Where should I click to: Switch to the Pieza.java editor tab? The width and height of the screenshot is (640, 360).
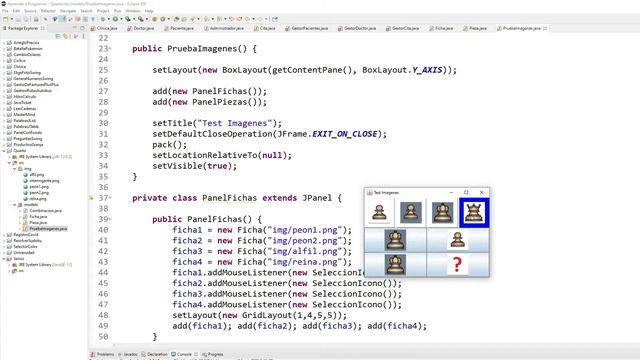(x=475, y=28)
